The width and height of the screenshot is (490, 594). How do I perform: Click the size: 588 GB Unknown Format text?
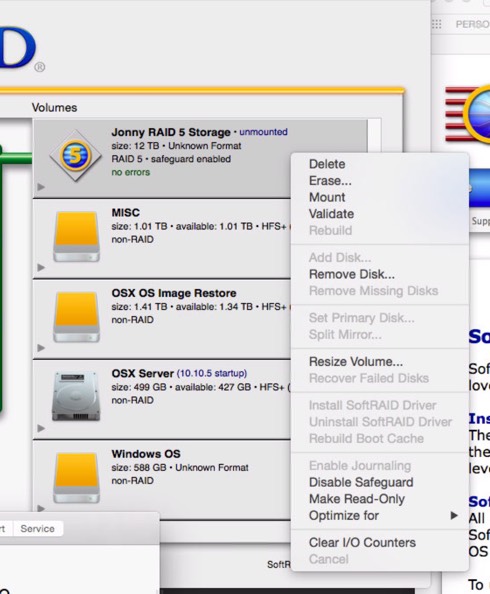tap(180, 467)
